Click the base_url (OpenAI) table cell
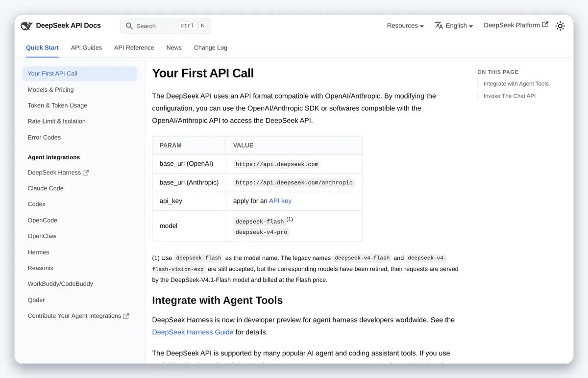 [189, 164]
